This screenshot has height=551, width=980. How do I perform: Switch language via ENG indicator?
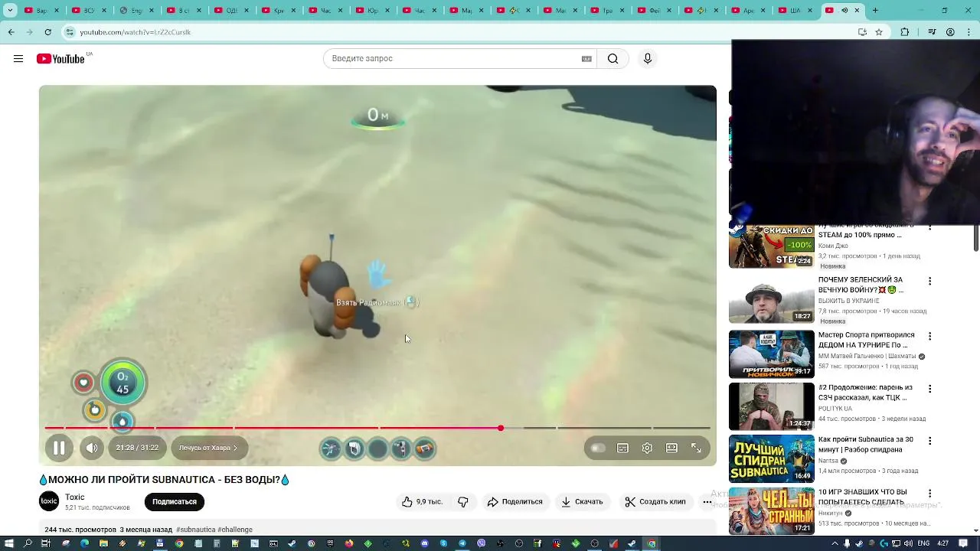click(x=923, y=543)
